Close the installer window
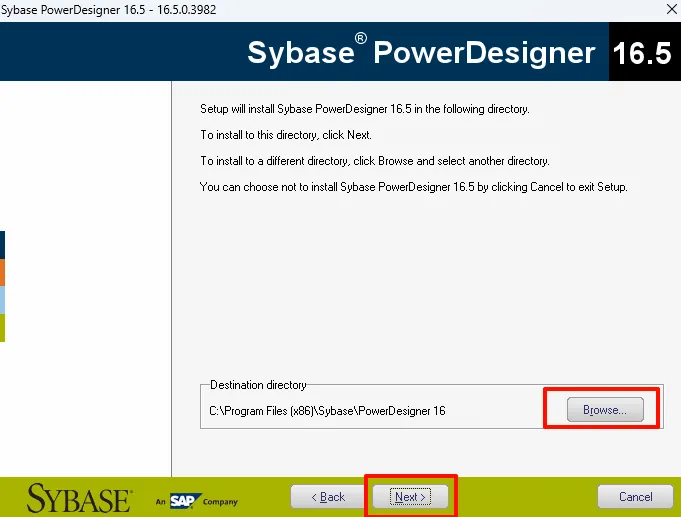The height and width of the screenshot is (517, 681). 671,9
